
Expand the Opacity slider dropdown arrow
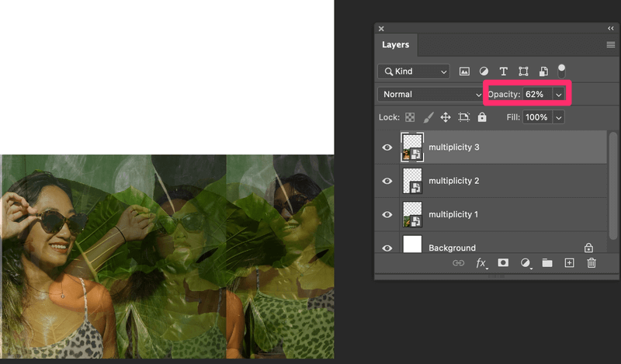(558, 94)
